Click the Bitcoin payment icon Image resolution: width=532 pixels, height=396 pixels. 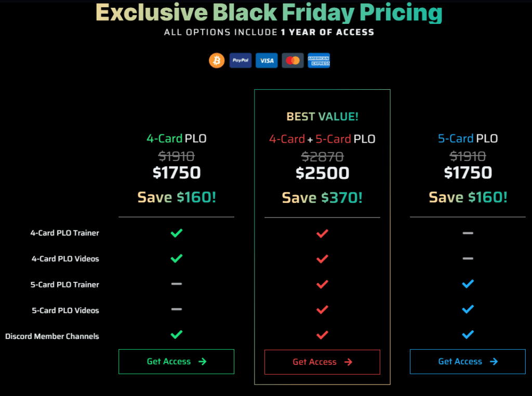[x=217, y=61]
